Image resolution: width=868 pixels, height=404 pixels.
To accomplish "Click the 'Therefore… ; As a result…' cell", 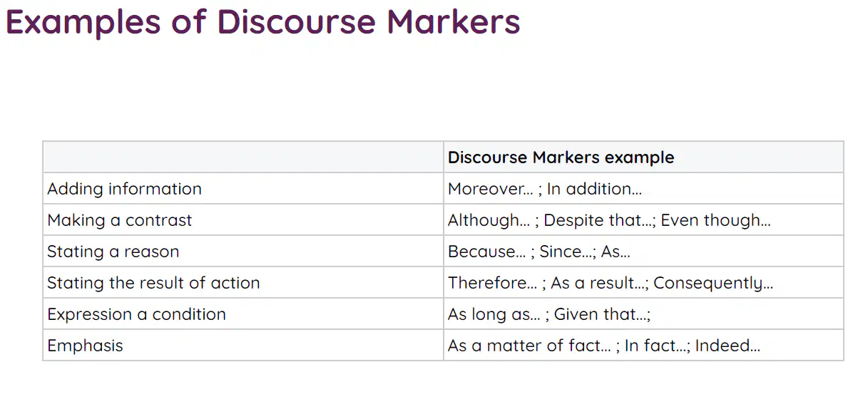I will (x=643, y=282).
